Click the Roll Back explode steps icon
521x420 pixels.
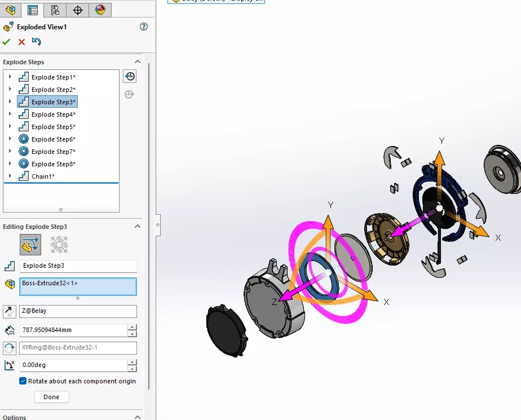(x=130, y=77)
